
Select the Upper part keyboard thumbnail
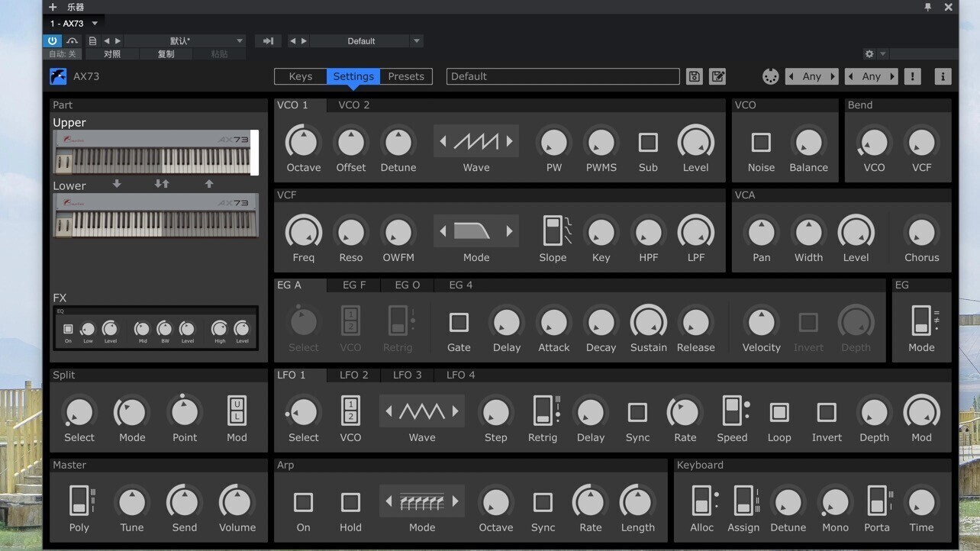click(156, 153)
